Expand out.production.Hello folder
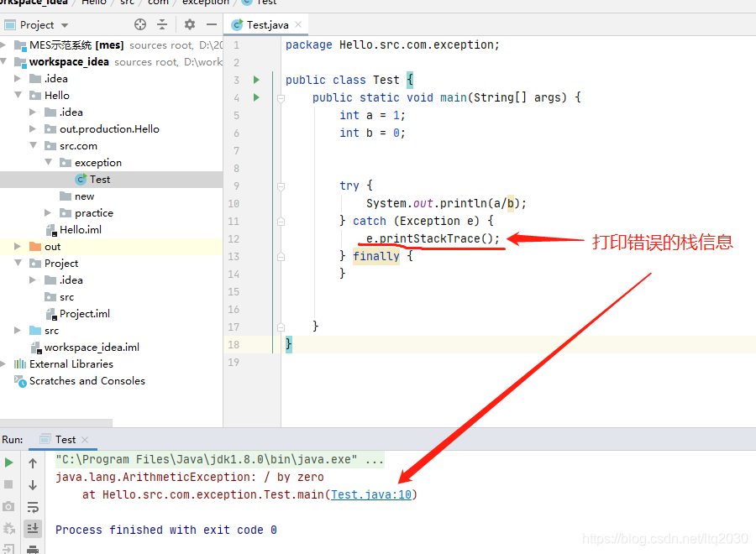 [x=33, y=128]
